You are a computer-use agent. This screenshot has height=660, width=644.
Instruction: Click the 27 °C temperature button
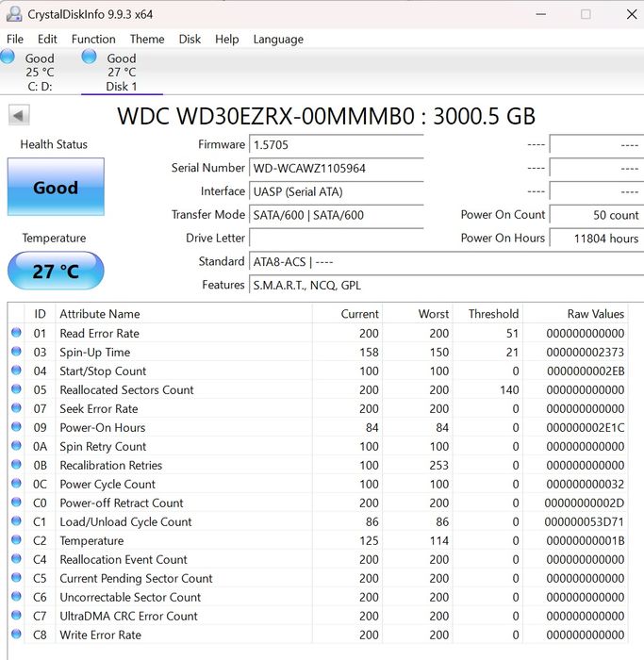coord(56,271)
